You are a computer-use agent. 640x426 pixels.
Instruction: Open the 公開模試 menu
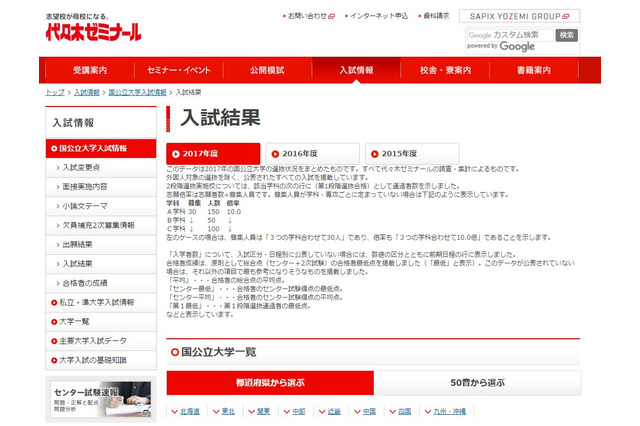(x=267, y=70)
